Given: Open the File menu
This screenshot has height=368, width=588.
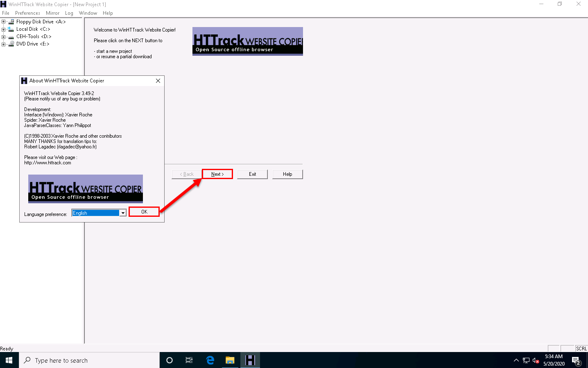Looking at the screenshot, I should click(6, 13).
